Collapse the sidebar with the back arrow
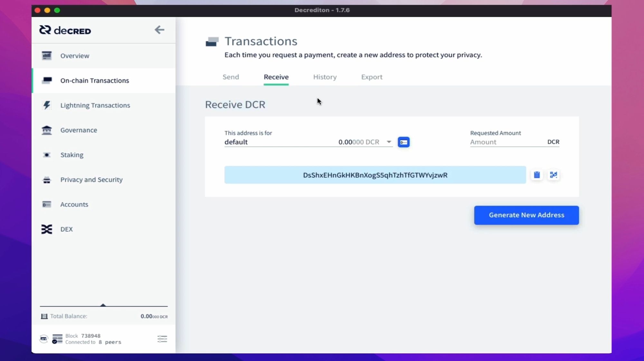This screenshot has height=361, width=644. (159, 30)
